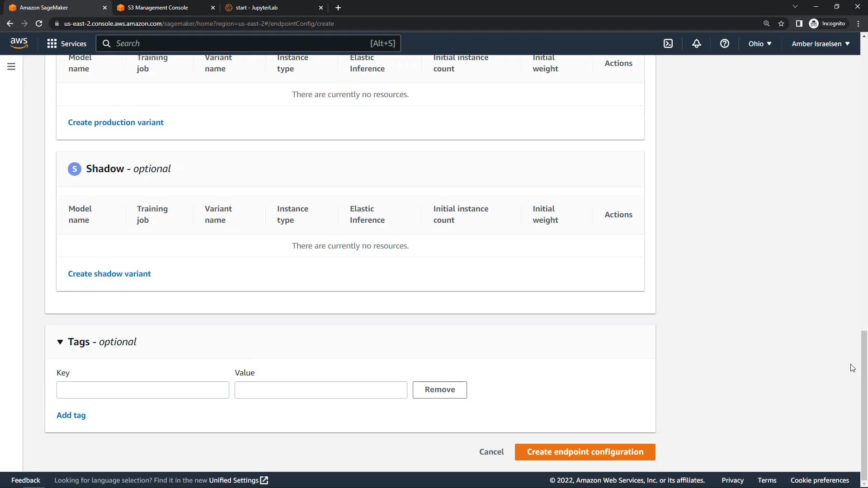The width and height of the screenshot is (868, 488).
Task: Open the Services grid menu
Action: pos(66,43)
